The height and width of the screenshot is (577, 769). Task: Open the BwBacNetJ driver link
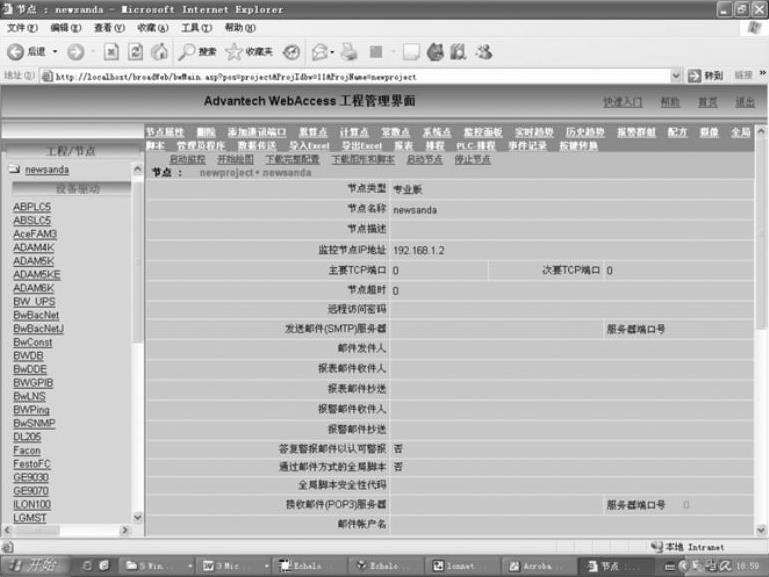[x=38, y=328]
